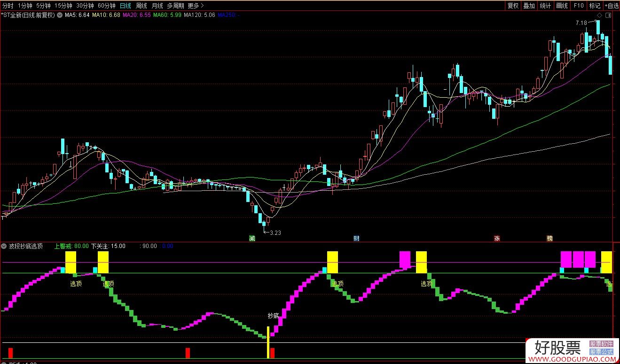Select the 30分钟 period tab
620x364 pixels.
coord(85,6)
